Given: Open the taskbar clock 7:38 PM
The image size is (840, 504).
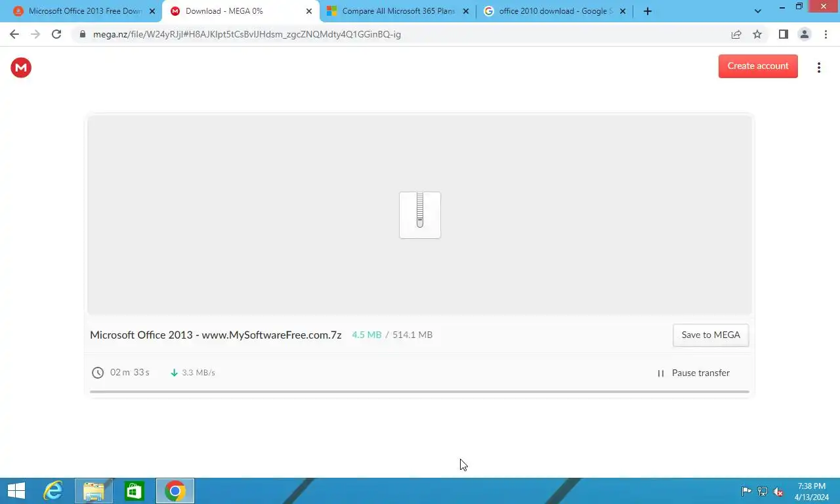Looking at the screenshot, I should click(811, 492).
